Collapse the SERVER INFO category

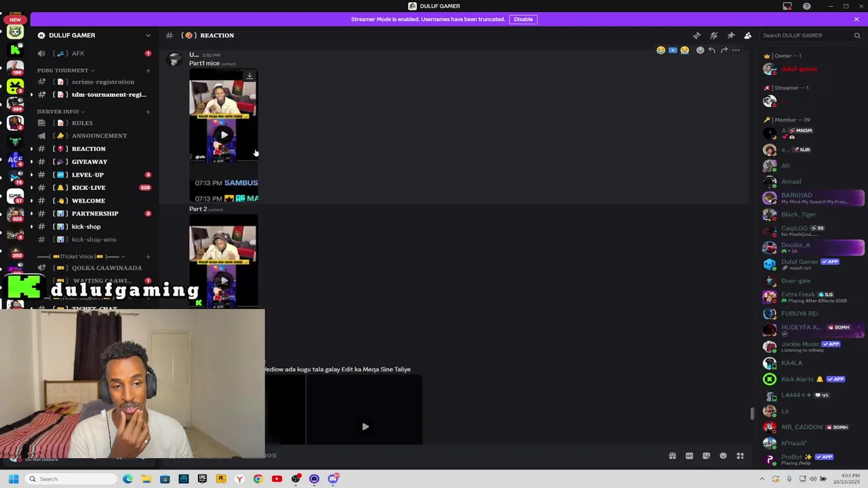click(60, 111)
